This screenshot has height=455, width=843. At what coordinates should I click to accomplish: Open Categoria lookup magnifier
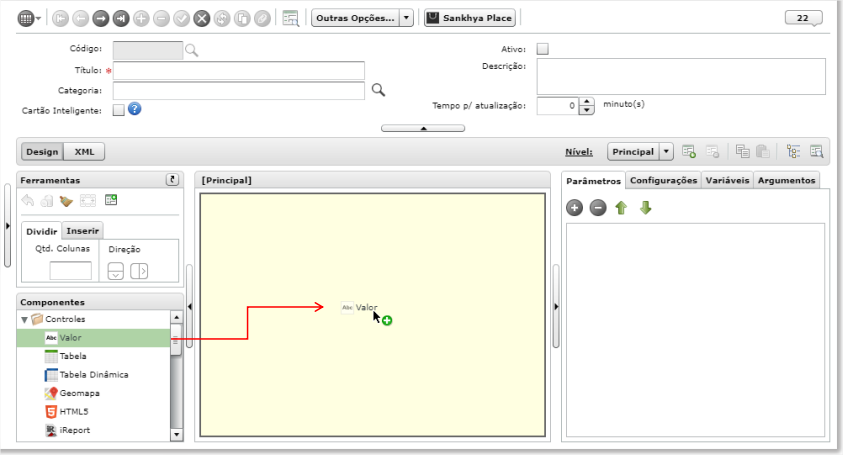pos(378,90)
